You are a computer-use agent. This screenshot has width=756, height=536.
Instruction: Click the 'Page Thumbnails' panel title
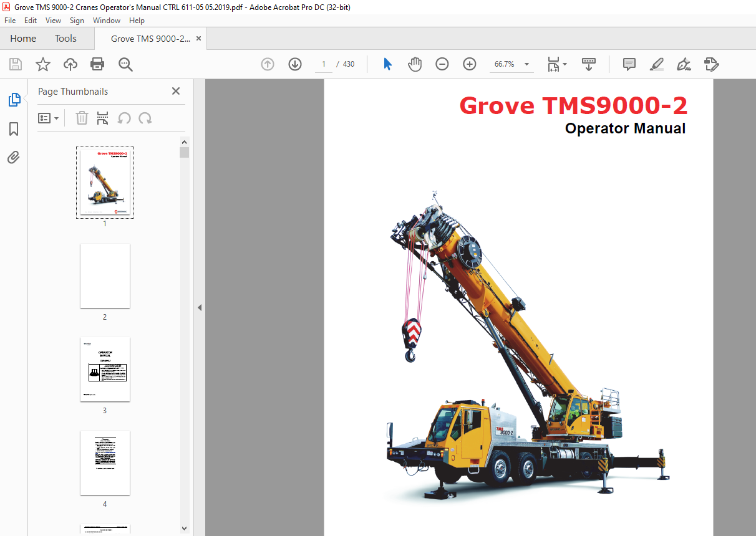pyautogui.click(x=73, y=92)
